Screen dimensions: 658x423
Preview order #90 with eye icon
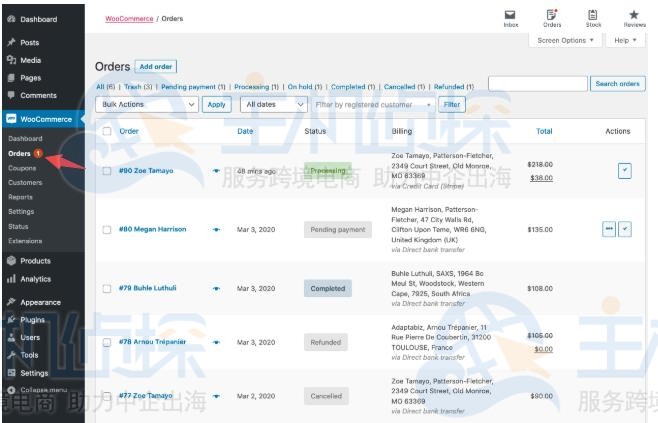click(x=216, y=171)
